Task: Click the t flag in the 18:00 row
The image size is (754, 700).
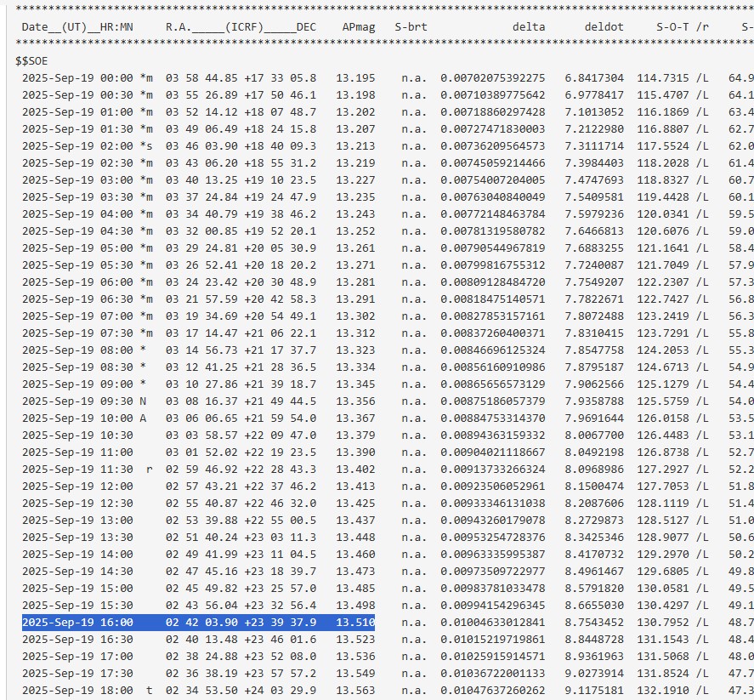Action: [149, 691]
